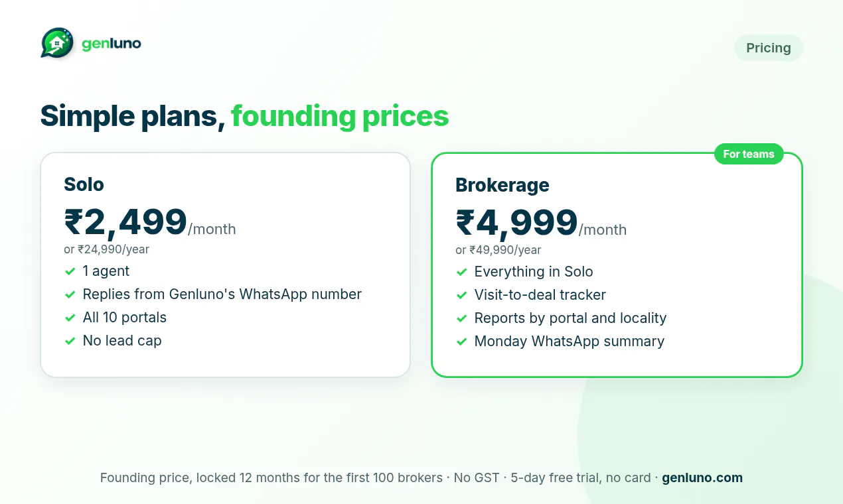The width and height of the screenshot is (843, 504).
Task: Click the genluno wordmark text
Action: coord(112,44)
